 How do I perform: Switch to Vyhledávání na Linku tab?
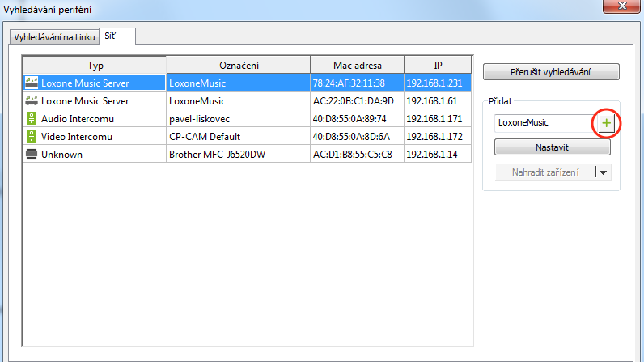coord(54,37)
